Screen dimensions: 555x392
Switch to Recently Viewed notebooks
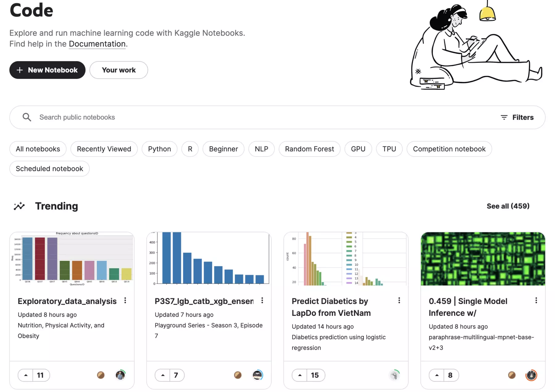(104, 149)
